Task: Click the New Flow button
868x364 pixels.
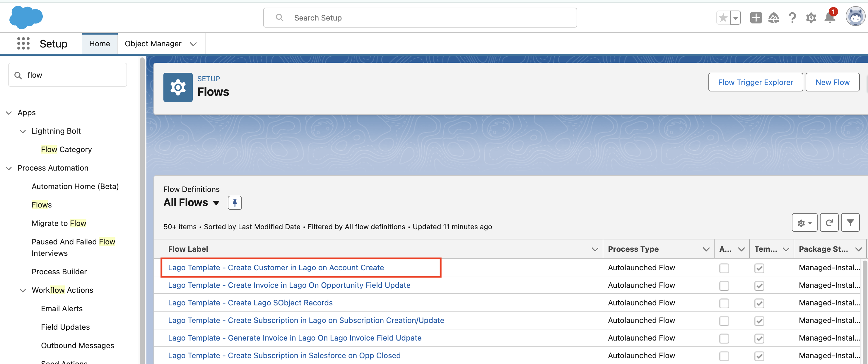Action: (x=832, y=82)
